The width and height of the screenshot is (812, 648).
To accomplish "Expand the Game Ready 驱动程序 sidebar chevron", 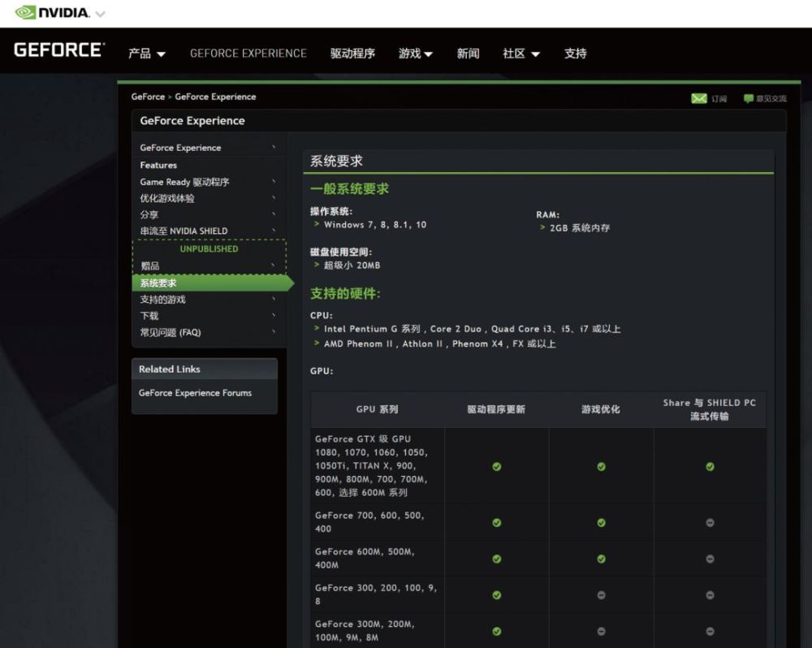I will point(274,181).
